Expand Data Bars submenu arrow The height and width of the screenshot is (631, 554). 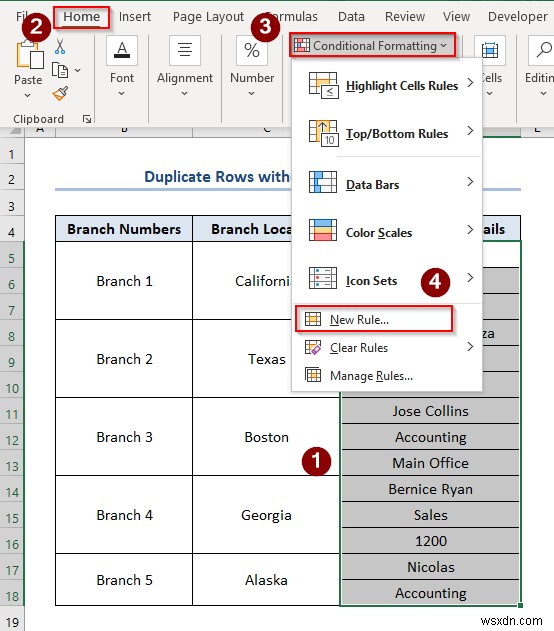pos(470,181)
